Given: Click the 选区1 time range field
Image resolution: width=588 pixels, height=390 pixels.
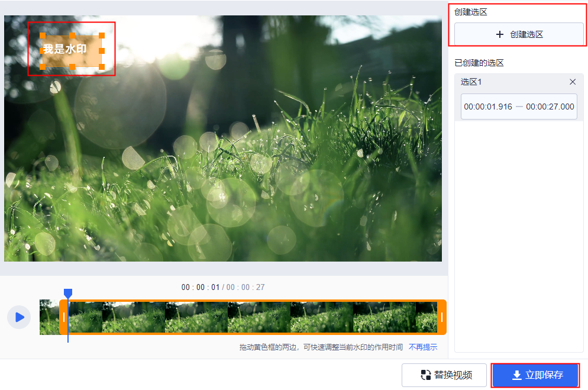Looking at the screenshot, I should [519, 107].
